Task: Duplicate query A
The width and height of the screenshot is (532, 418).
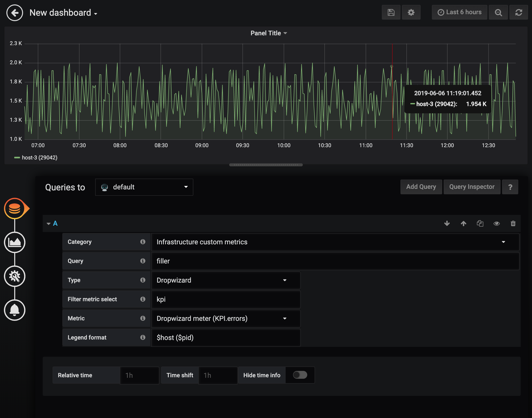Action: [x=480, y=223]
